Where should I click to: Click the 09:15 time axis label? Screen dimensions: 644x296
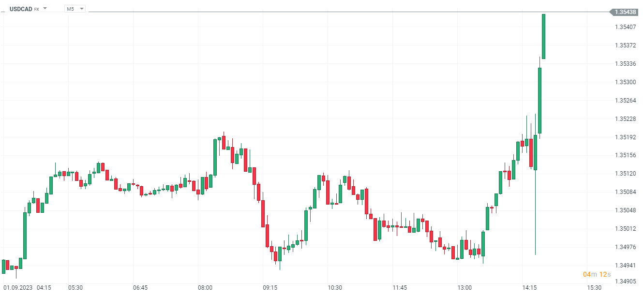(x=270, y=288)
